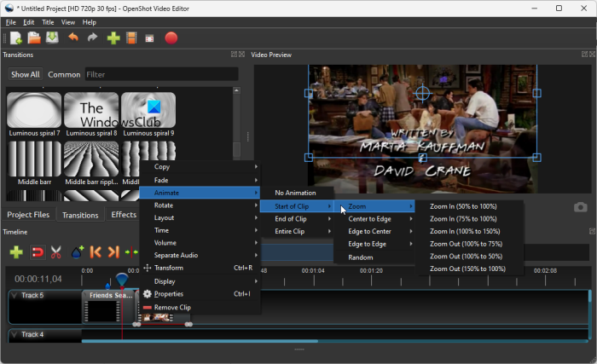Image resolution: width=597 pixels, height=364 pixels.
Task: Click the red Export Video button
Action: click(171, 38)
